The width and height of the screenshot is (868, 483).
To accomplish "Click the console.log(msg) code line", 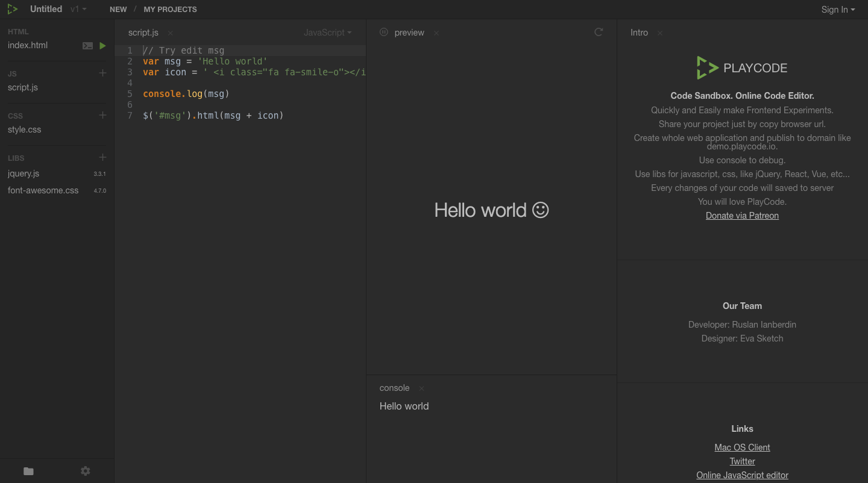I will [x=186, y=94].
